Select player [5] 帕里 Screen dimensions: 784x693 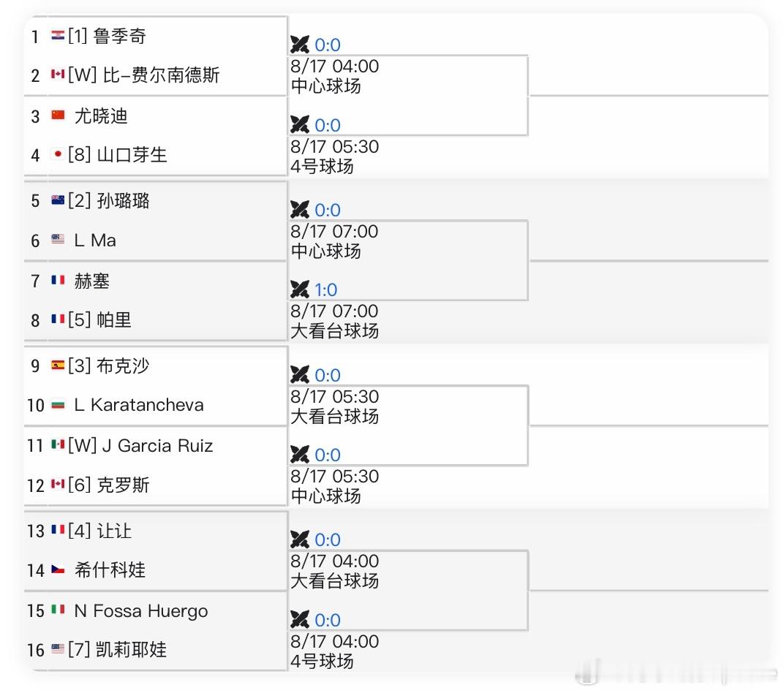click(99, 319)
